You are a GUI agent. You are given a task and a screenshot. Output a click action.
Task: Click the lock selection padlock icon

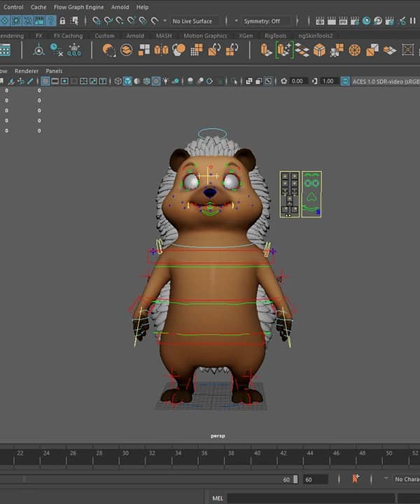click(x=63, y=21)
